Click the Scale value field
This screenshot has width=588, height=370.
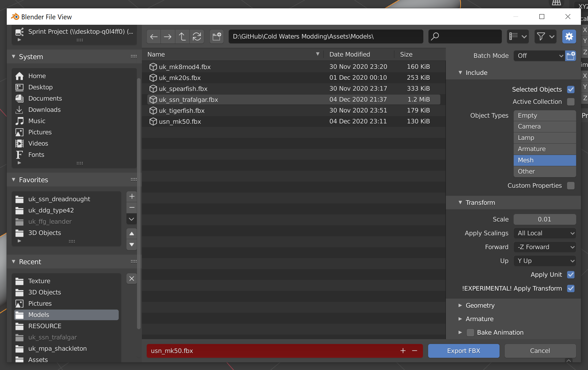[545, 219]
